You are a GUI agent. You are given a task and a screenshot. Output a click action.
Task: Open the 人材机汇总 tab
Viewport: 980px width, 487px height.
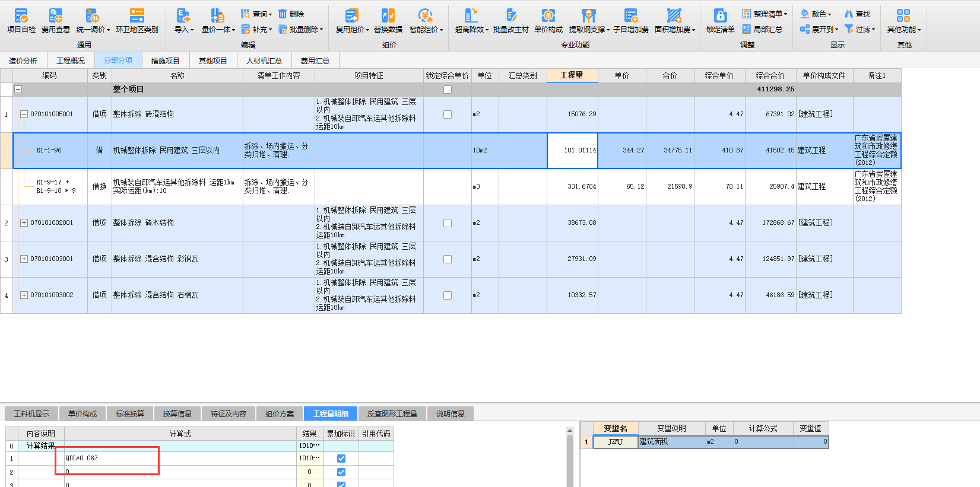click(x=264, y=61)
